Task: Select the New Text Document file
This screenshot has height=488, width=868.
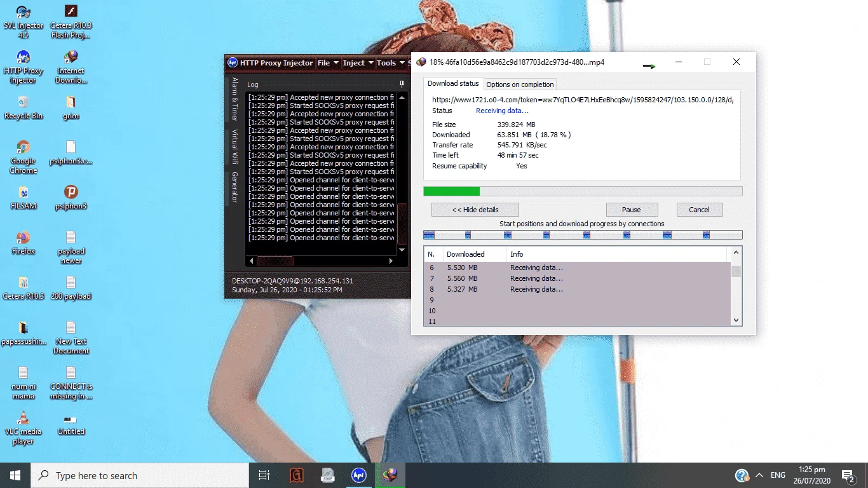Action: [71, 337]
